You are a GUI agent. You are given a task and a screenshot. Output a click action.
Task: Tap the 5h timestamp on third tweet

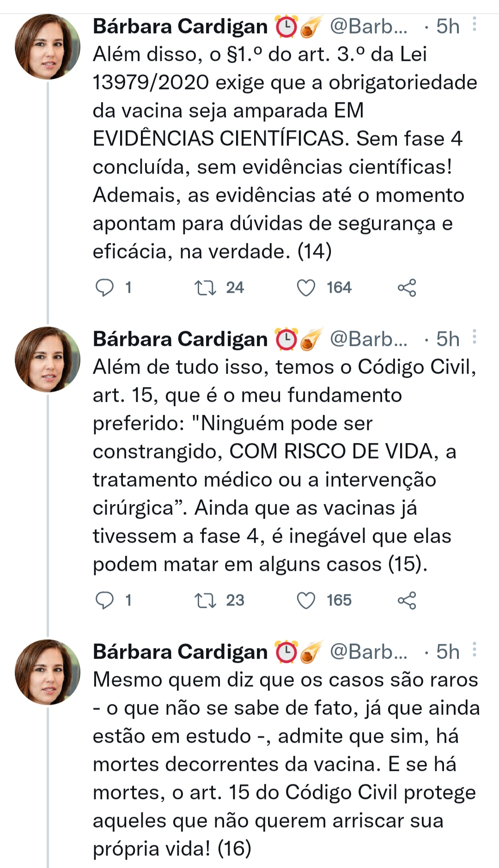click(x=448, y=652)
